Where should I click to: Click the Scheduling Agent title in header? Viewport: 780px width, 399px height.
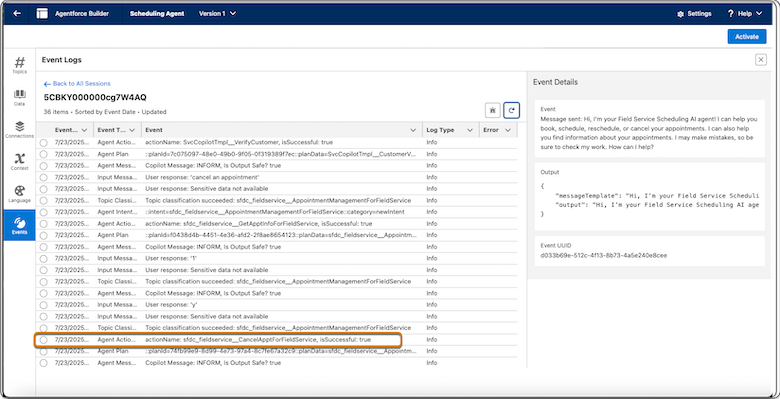coord(157,13)
